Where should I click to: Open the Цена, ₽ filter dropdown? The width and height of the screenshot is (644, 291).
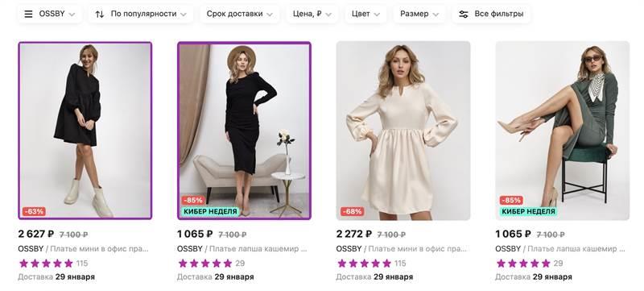312,14
